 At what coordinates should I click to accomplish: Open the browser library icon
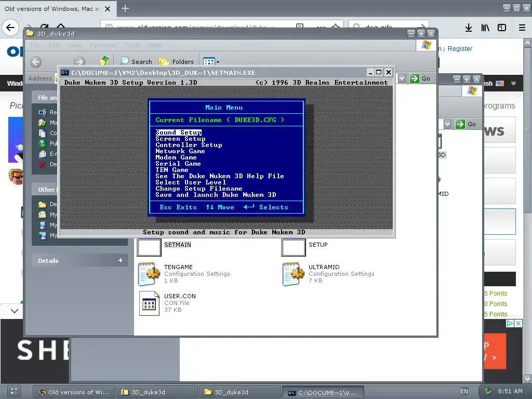tap(485, 28)
